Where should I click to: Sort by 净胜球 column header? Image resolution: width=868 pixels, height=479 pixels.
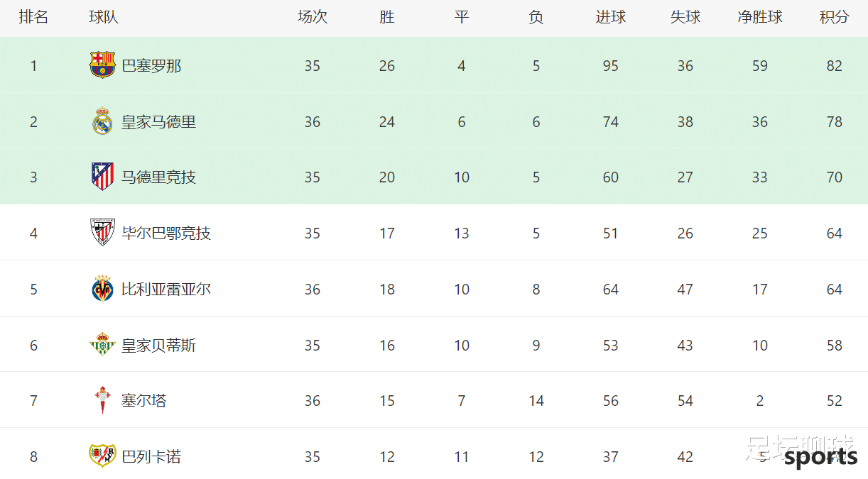[x=759, y=17]
